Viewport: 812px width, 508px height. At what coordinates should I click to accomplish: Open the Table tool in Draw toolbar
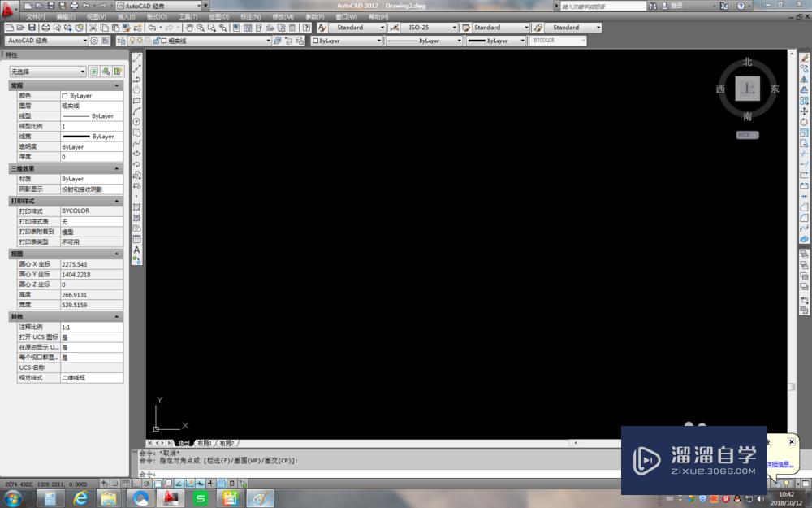(x=136, y=239)
